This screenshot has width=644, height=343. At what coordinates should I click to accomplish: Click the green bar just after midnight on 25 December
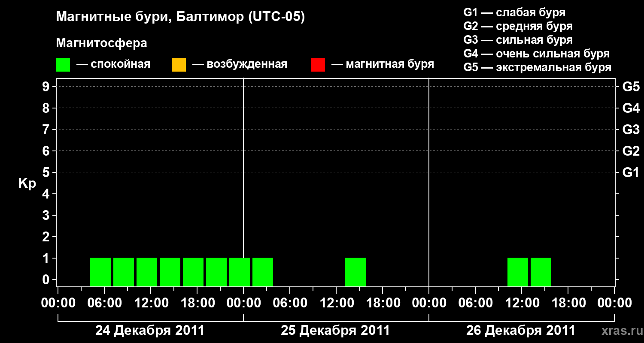[x=263, y=272]
